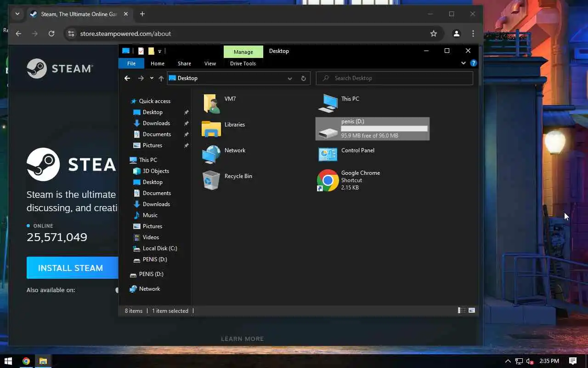Open the Chrome profile icon
Image resolution: width=588 pixels, height=368 pixels.
[x=457, y=34]
